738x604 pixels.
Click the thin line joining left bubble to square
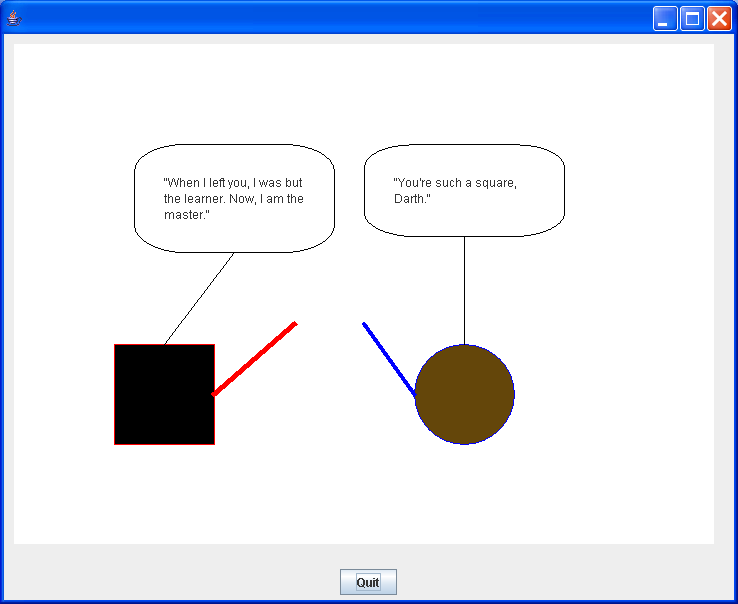tap(200, 298)
